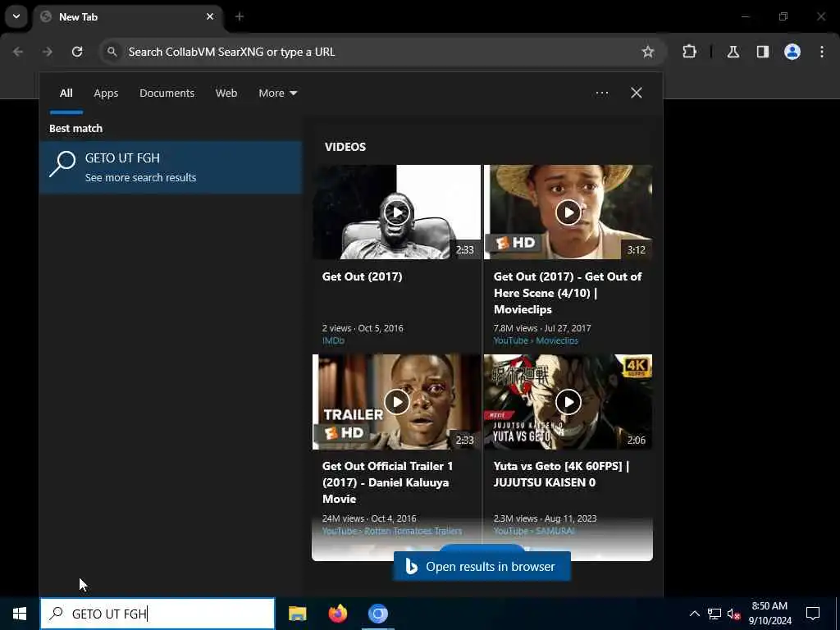840x630 pixels.
Task: Open the tab search chevron dropdown
Action: click(x=16, y=16)
